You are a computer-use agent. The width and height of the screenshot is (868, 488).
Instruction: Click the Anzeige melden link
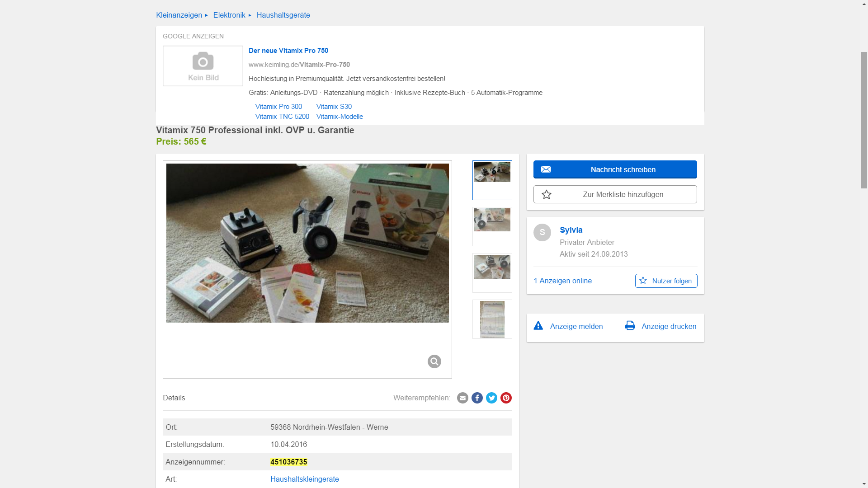click(576, 326)
